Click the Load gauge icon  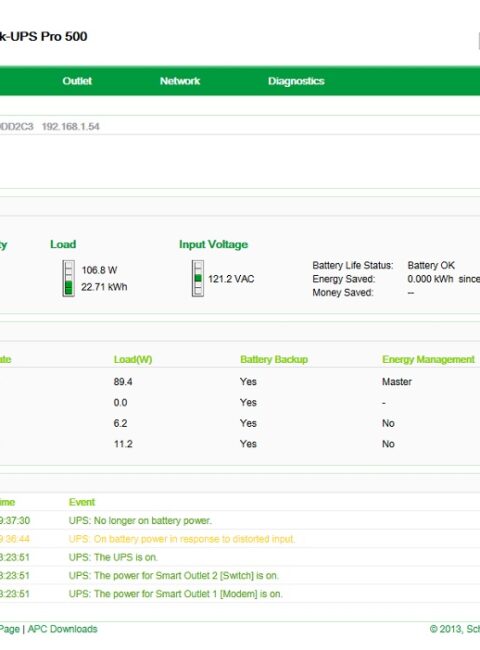[68, 278]
